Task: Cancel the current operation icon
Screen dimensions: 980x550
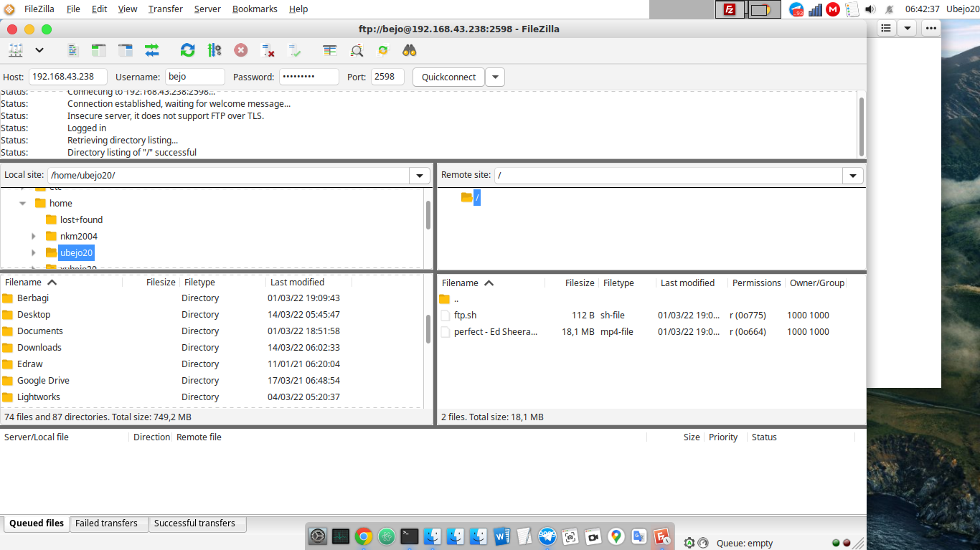Action: click(241, 50)
